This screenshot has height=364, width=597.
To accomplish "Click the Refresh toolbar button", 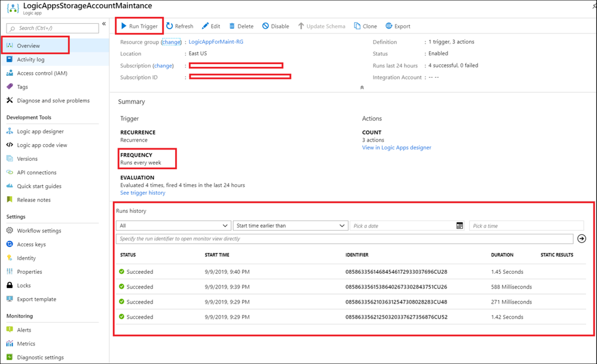I will [x=180, y=26].
